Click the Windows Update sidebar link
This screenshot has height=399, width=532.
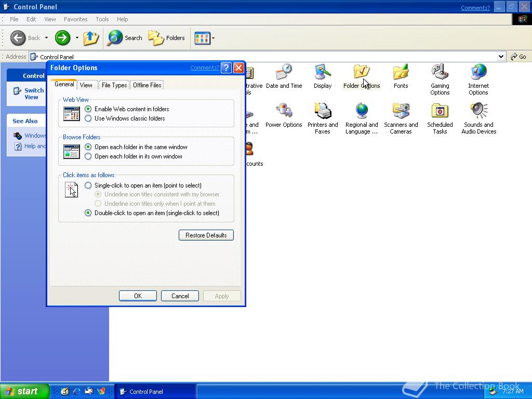pos(35,136)
